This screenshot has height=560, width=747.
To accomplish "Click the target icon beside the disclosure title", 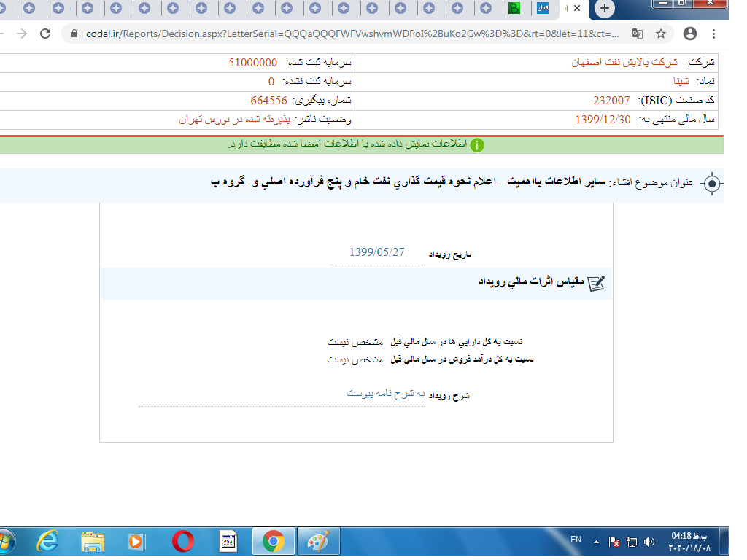I will click(712, 183).
